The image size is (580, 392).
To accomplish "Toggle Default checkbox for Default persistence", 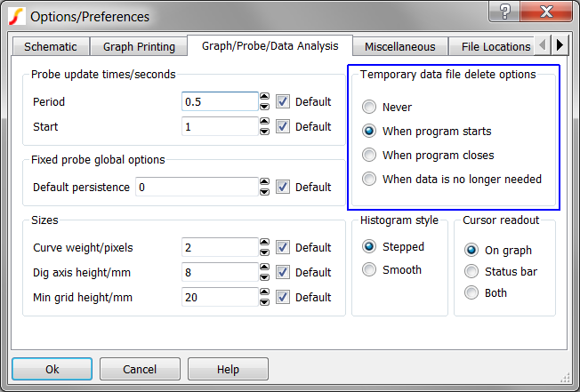I will (283, 187).
